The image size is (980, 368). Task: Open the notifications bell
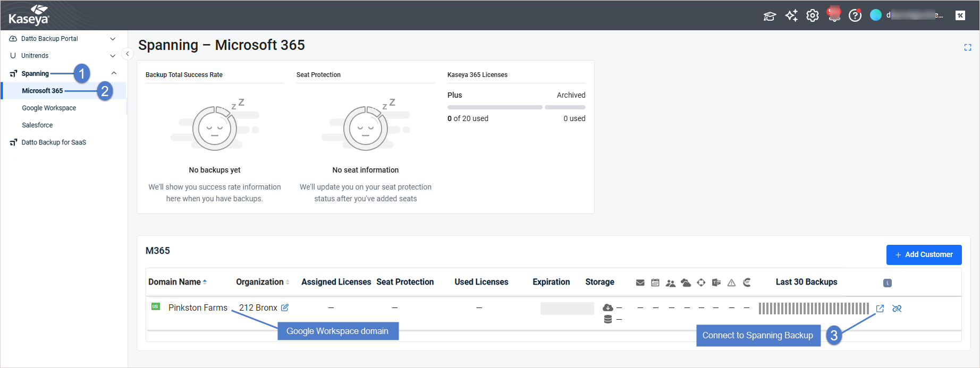click(834, 15)
